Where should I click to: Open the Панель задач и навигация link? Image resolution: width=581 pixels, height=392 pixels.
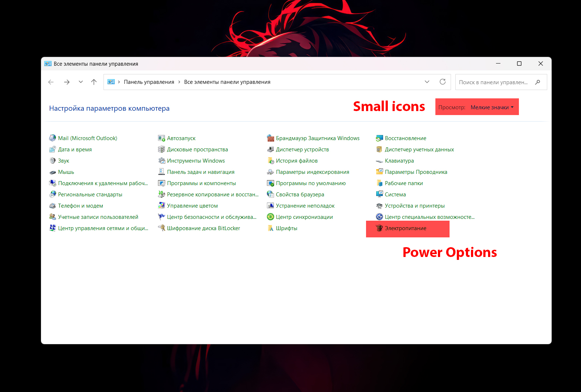pos(201,172)
